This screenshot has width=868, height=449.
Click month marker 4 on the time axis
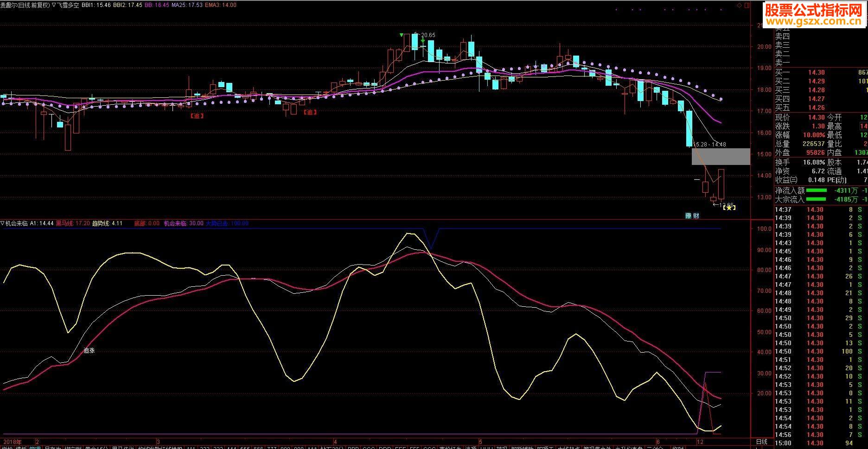(335, 442)
